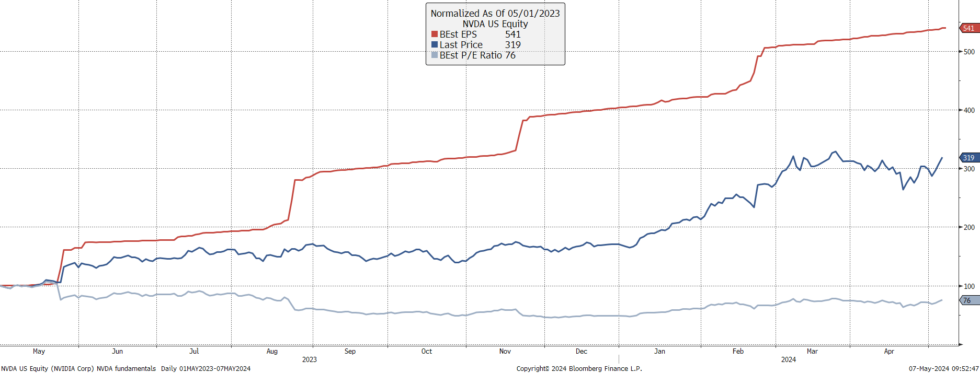Click the NVDA fundamentals footer caption

[x=126, y=369]
